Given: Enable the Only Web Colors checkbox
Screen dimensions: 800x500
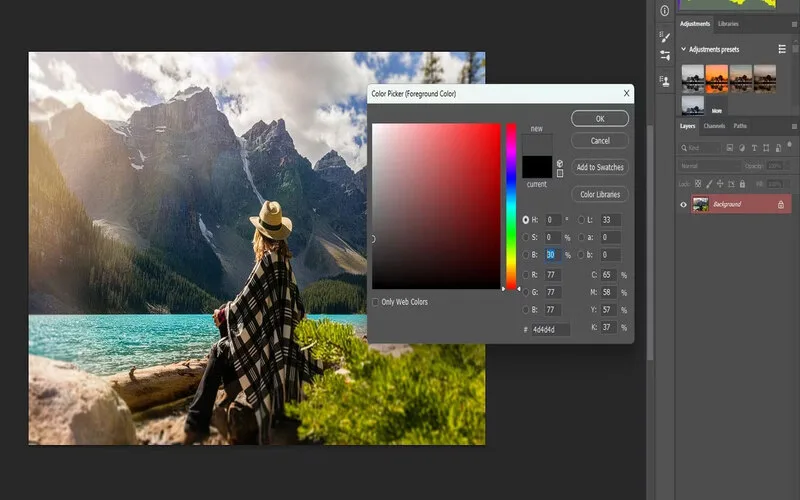Looking at the screenshot, I should tap(376, 302).
